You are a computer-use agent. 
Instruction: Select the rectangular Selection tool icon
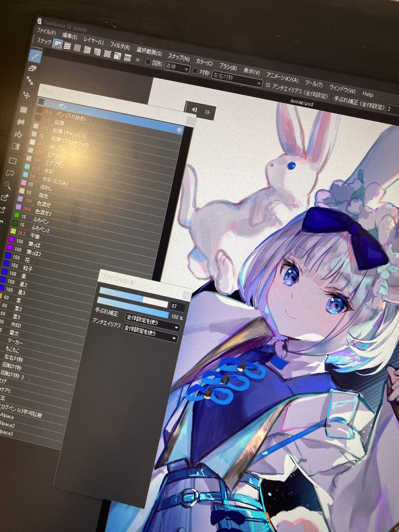point(13,160)
